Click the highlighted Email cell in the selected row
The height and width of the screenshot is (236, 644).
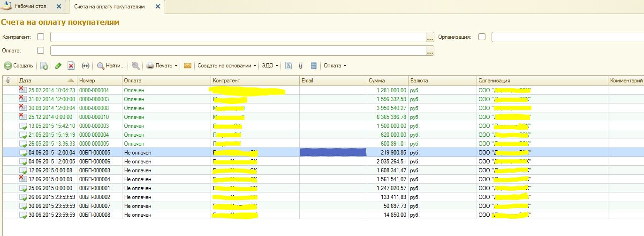pos(333,152)
